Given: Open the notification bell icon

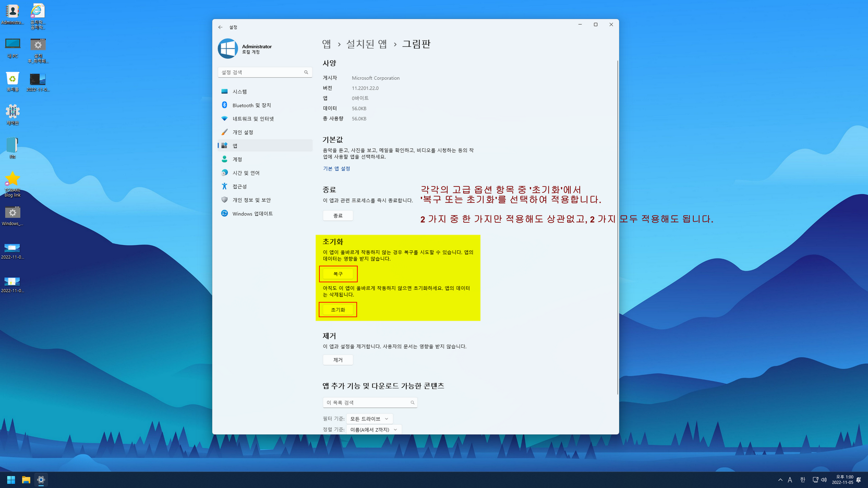Looking at the screenshot, I should click(859, 480).
